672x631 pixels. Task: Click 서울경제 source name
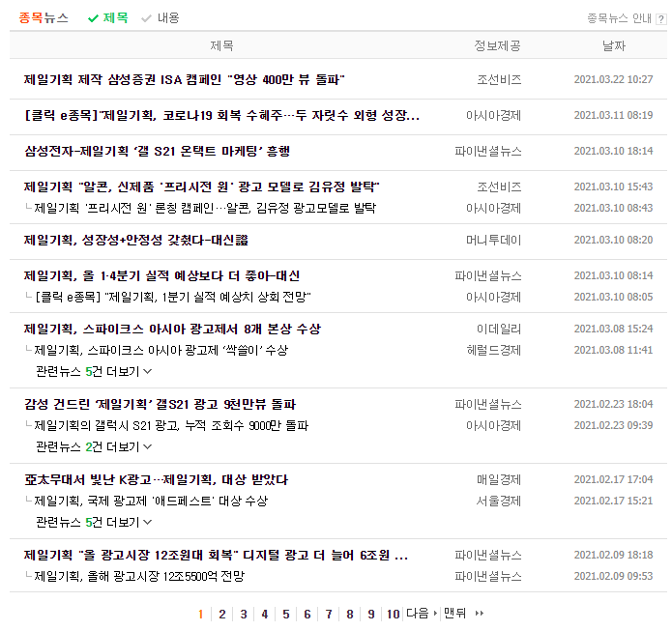499,501
